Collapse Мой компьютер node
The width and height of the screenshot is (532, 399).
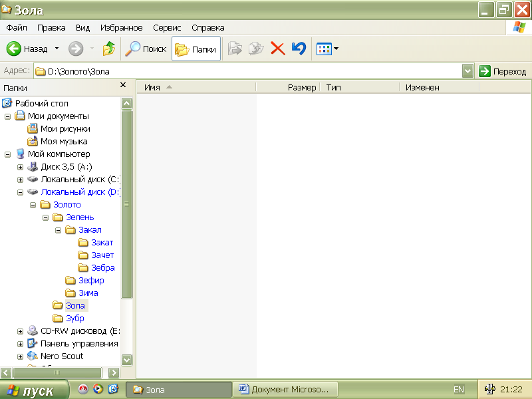click(x=7, y=154)
